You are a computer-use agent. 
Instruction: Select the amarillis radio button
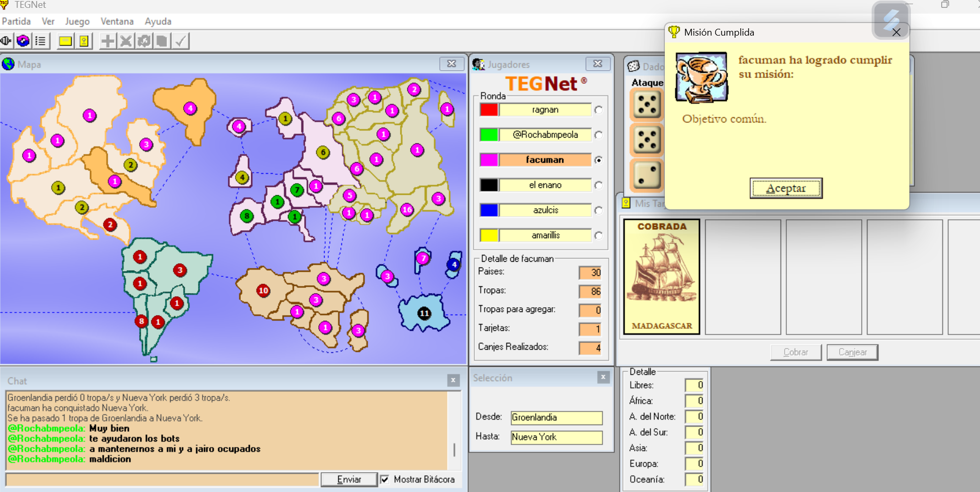pos(598,236)
